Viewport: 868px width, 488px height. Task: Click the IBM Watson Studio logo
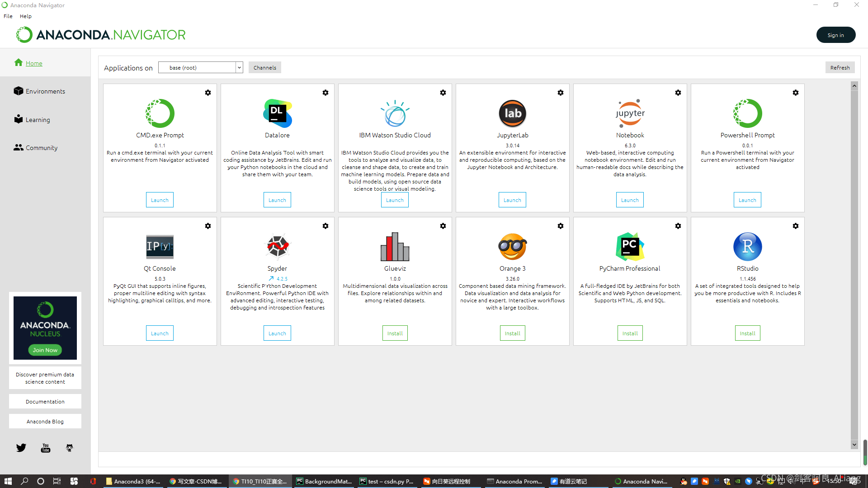(x=395, y=113)
